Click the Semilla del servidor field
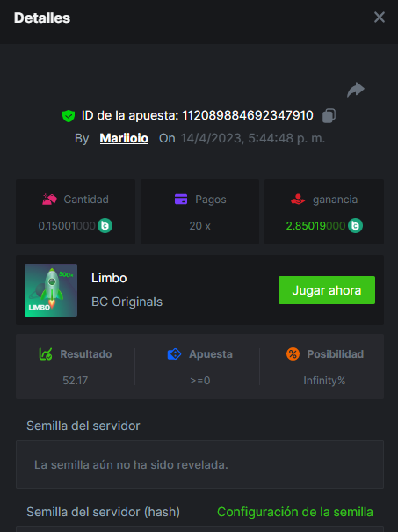The height and width of the screenshot is (532, 398). [x=199, y=464]
